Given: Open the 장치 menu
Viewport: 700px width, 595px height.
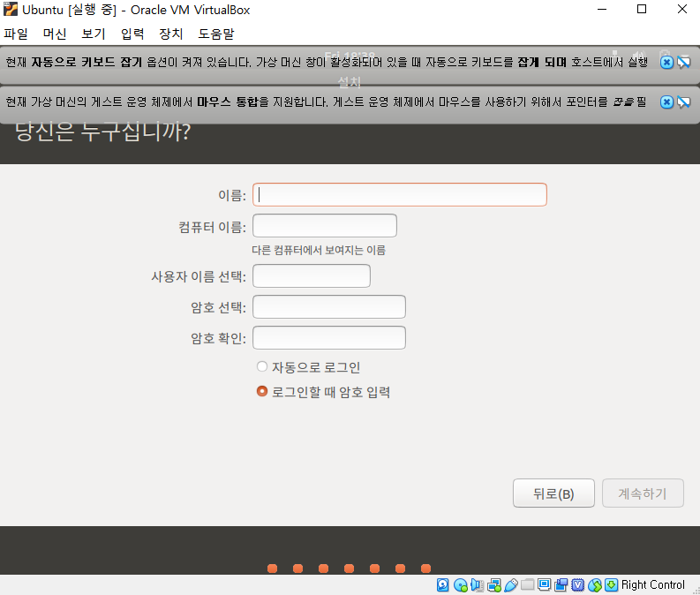Looking at the screenshot, I should click(x=171, y=34).
